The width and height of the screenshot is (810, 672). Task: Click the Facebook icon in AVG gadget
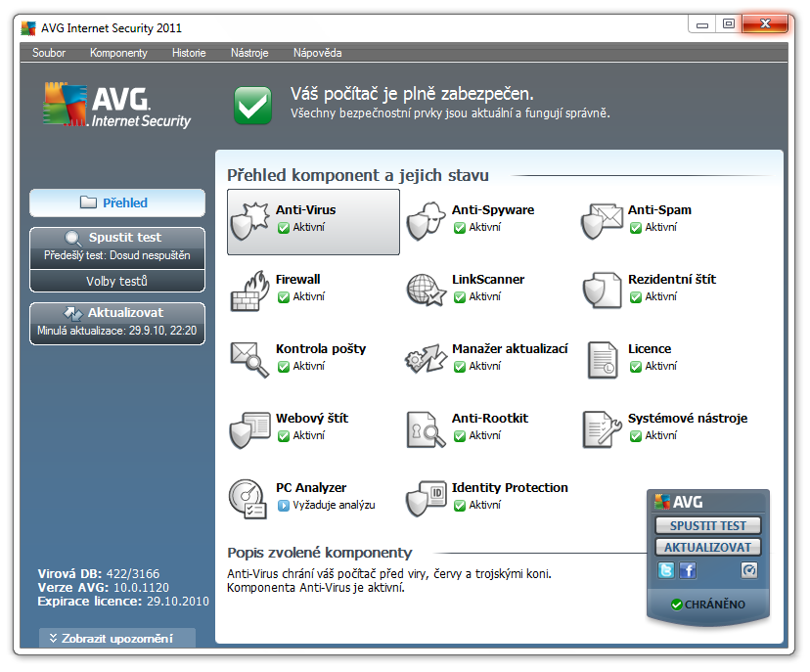click(688, 570)
